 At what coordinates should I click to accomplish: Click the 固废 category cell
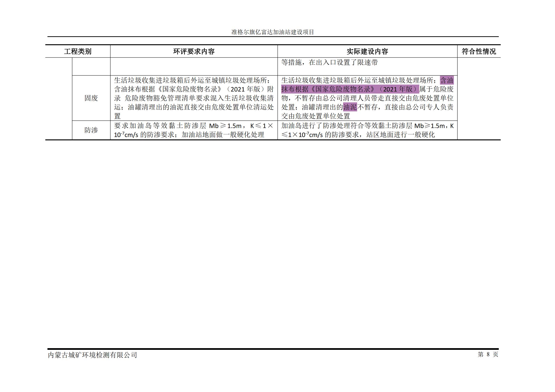click(x=91, y=98)
